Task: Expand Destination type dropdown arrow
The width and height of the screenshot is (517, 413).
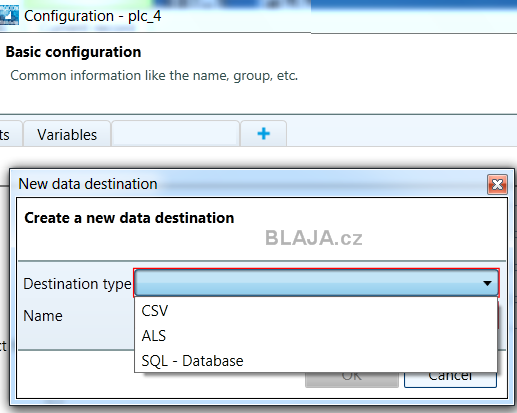Action: 487,283
